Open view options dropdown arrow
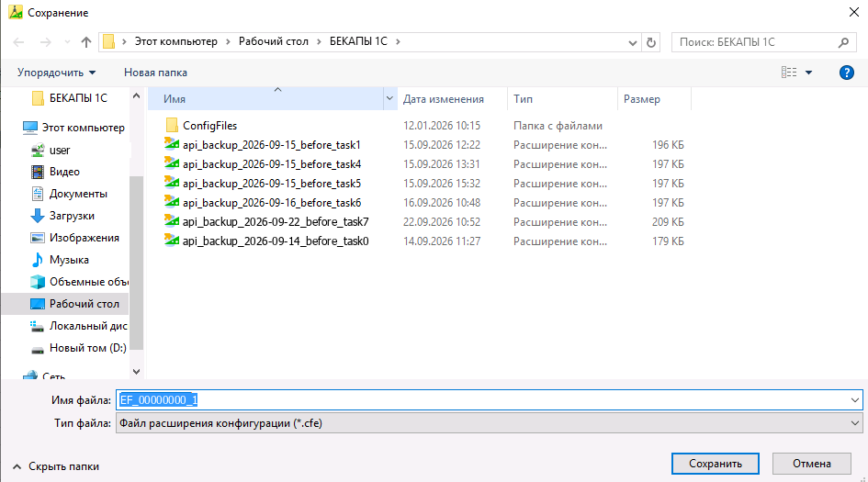The image size is (868, 482). tap(809, 73)
